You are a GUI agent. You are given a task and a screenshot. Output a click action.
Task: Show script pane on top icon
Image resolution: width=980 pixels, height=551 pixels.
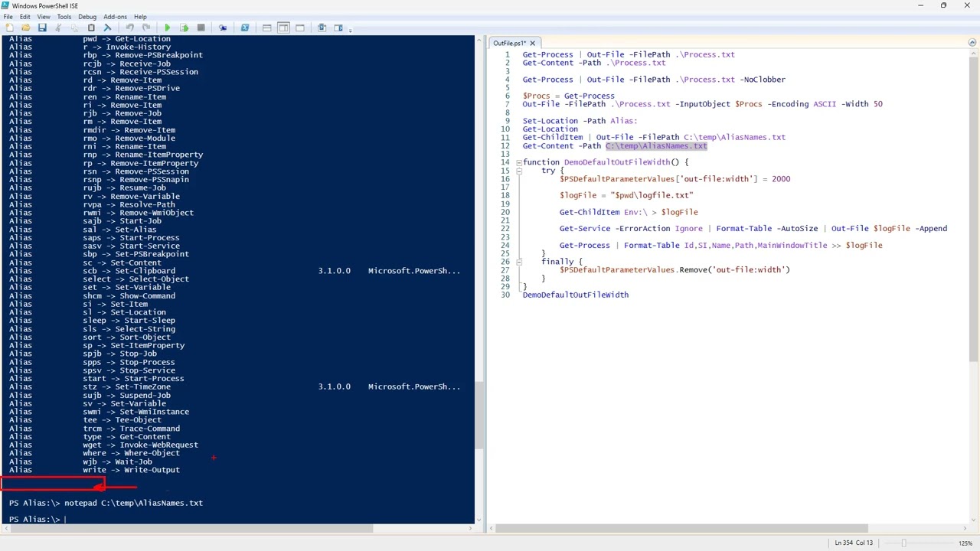266,28
